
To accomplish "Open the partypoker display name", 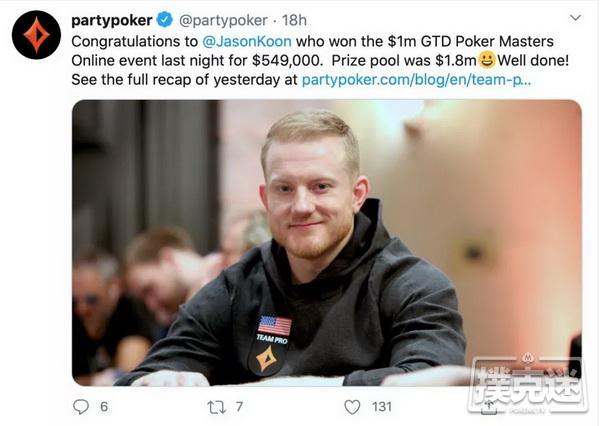I will (112, 20).
